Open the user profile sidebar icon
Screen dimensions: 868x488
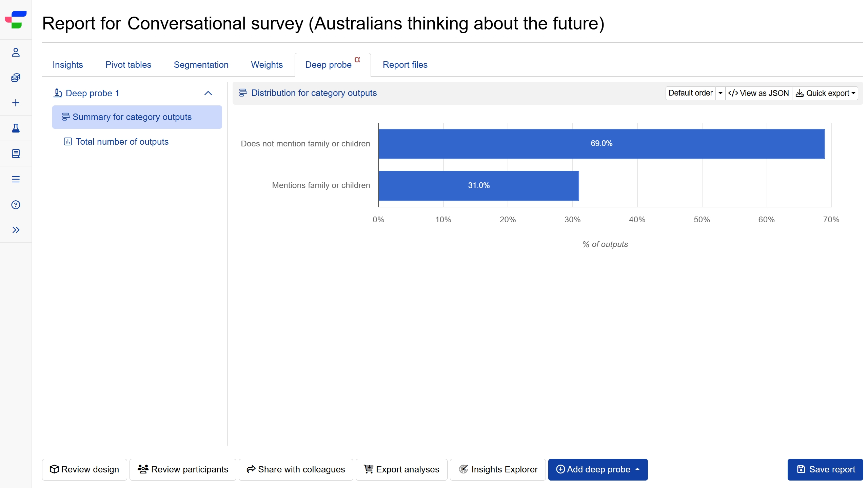pyautogui.click(x=16, y=52)
